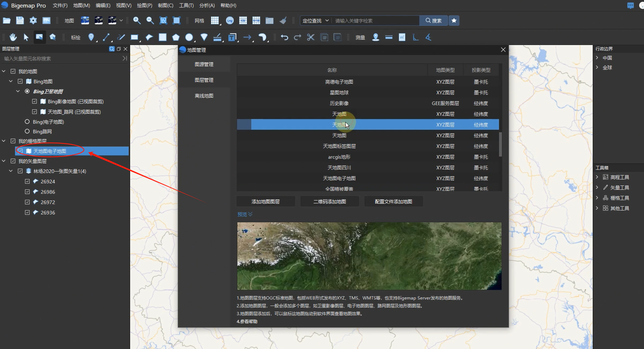This screenshot has height=349, width=644.
Task: Open the 分析(A) menu
Action: pyautogui.click(x=206, y=5)
